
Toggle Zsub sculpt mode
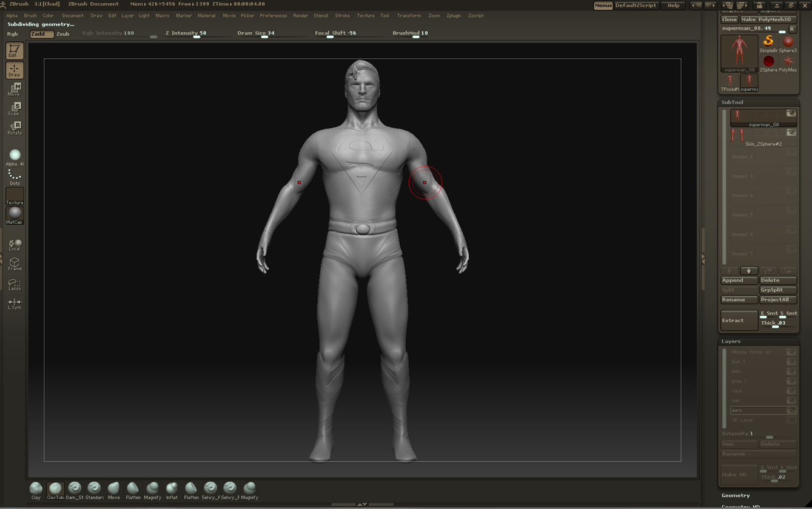click(63, 34)
